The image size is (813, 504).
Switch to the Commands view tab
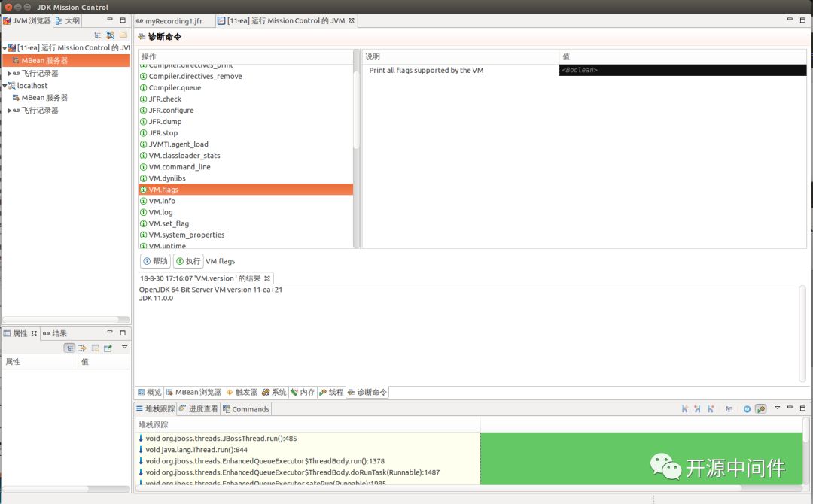pos(246,408)
